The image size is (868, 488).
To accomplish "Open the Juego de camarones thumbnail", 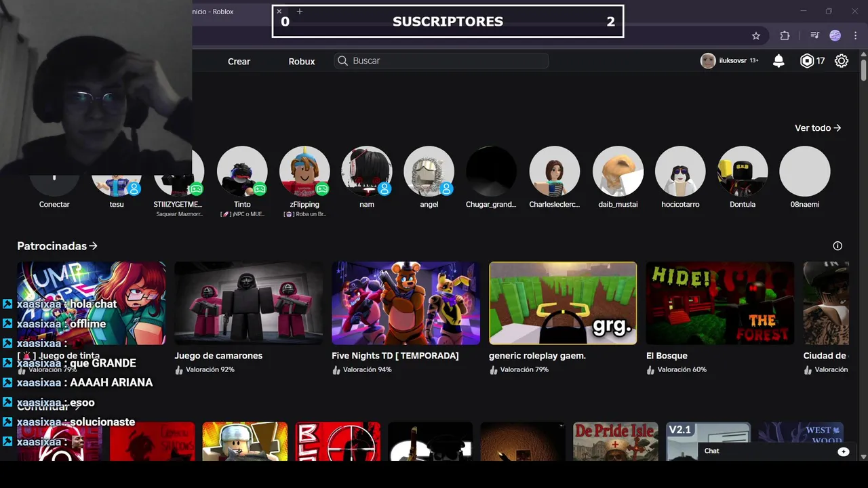I will (x=248, y=303).
